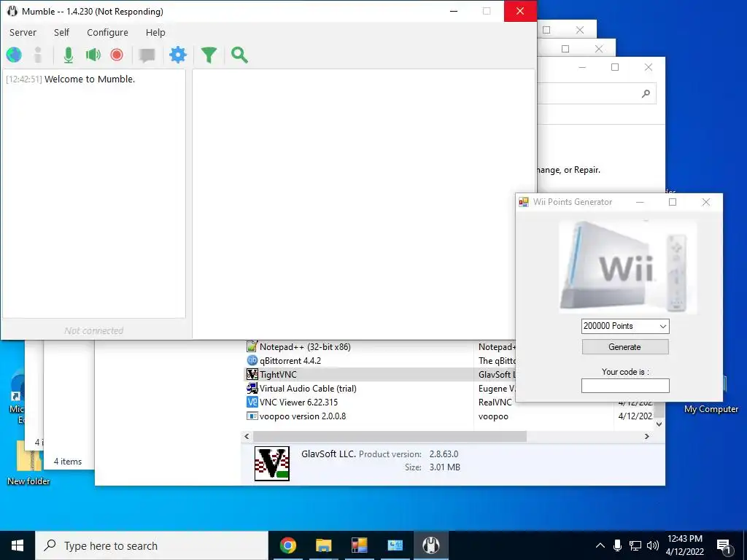
Task: Switch to Control Panel taskbar icon
Action: click(x=395, y=545)
